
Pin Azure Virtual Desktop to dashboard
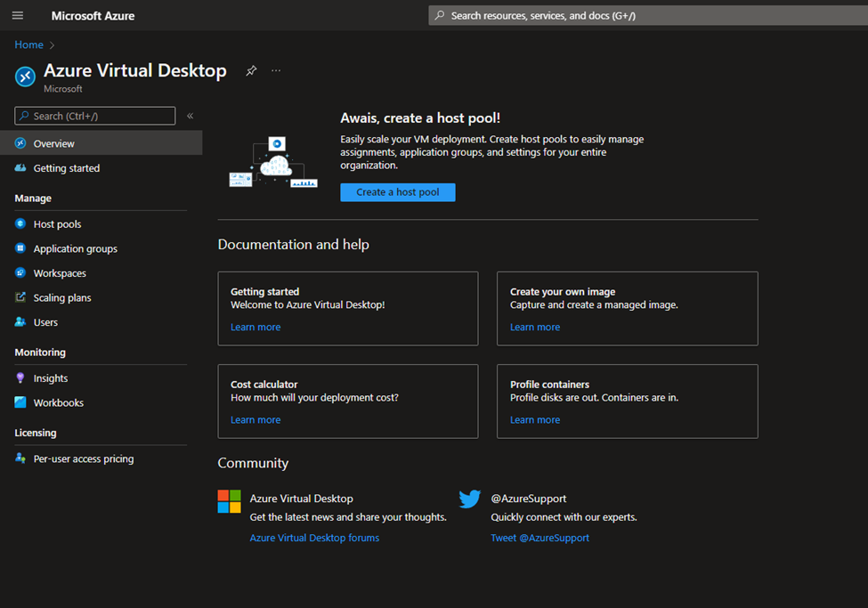point(251,70)
